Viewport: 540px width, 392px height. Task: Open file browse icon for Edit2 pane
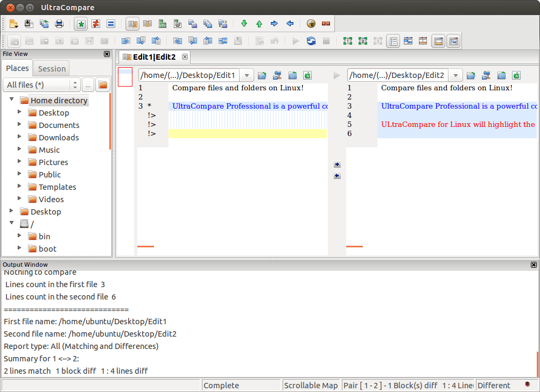point(471,75)
